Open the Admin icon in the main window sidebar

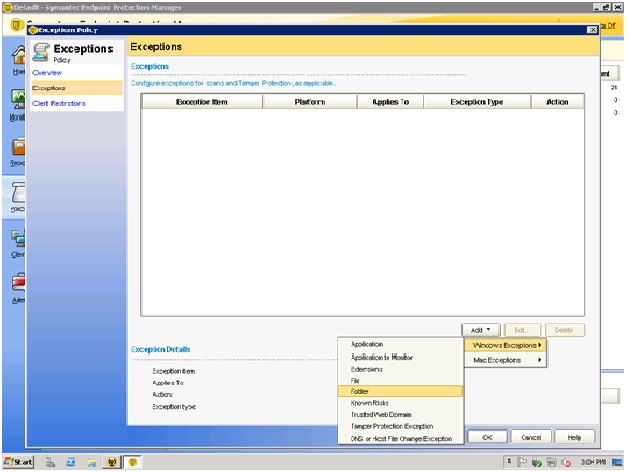(x=18, y=283)
